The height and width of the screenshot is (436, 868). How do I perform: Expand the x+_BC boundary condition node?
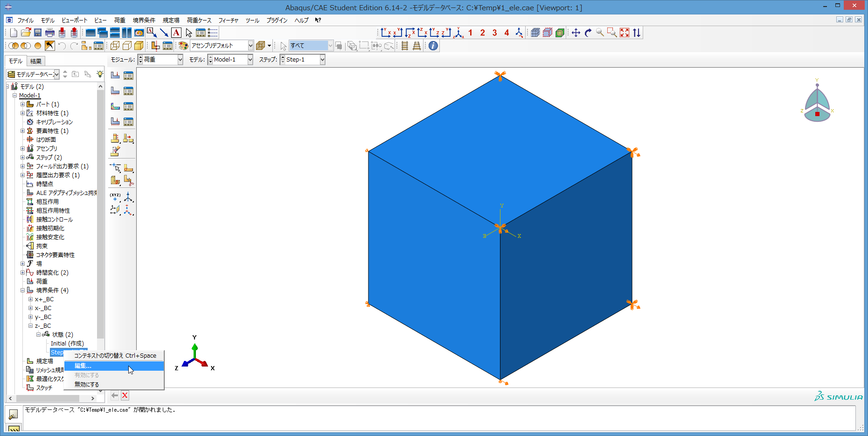click(x=30, y=299)
